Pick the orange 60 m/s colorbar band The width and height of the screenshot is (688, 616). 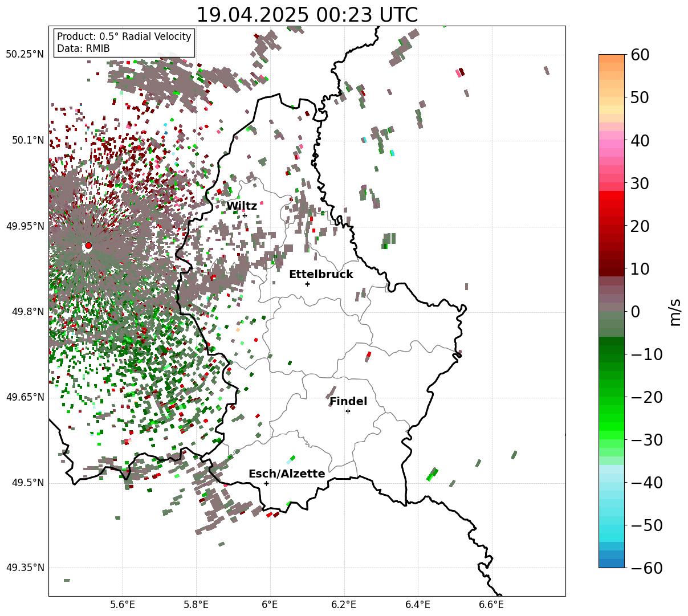(612, 59)
